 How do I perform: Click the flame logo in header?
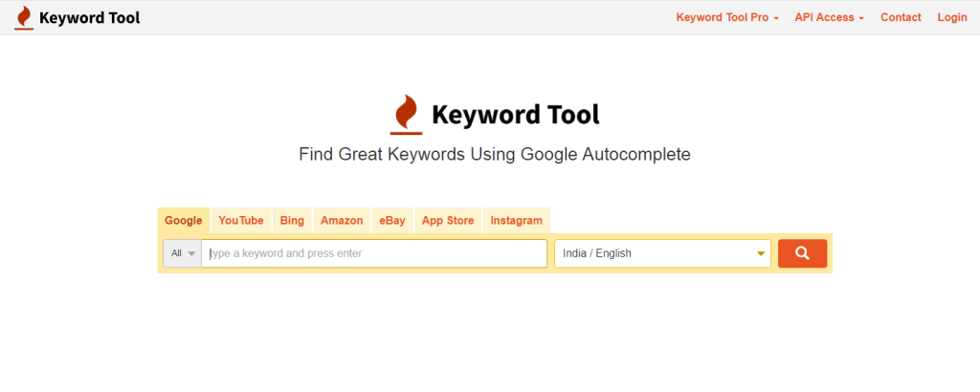pos(24,18)
